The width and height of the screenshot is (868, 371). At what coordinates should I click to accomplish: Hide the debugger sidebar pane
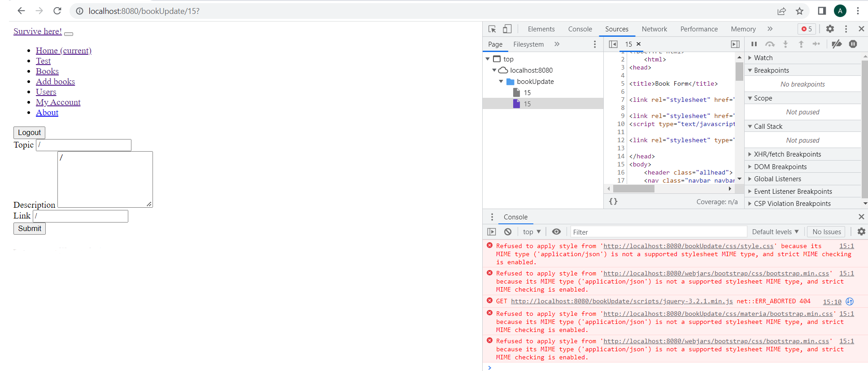click(735, 44)
